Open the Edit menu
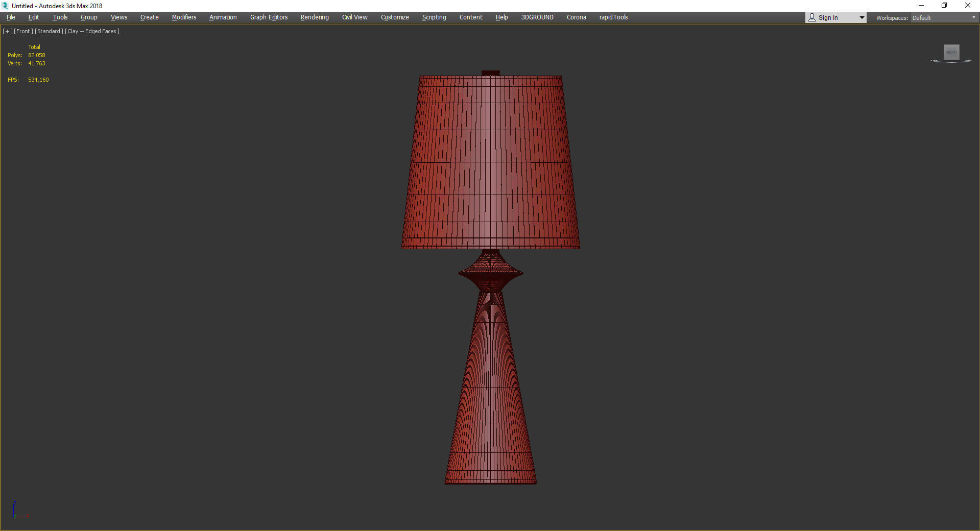 34,17
